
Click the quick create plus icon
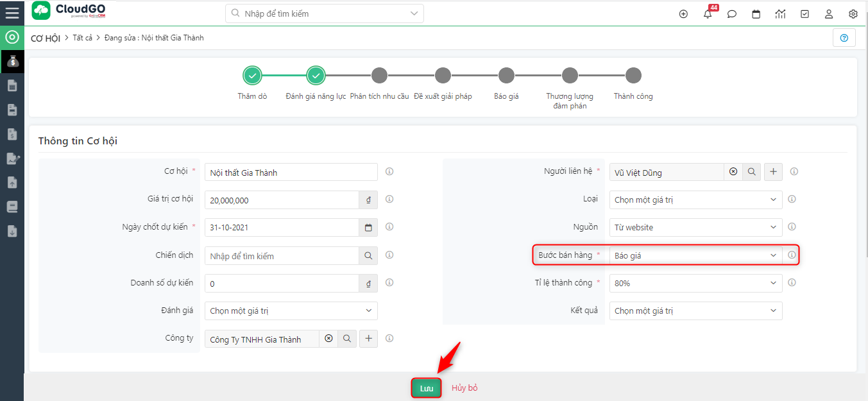coord(683,14)
